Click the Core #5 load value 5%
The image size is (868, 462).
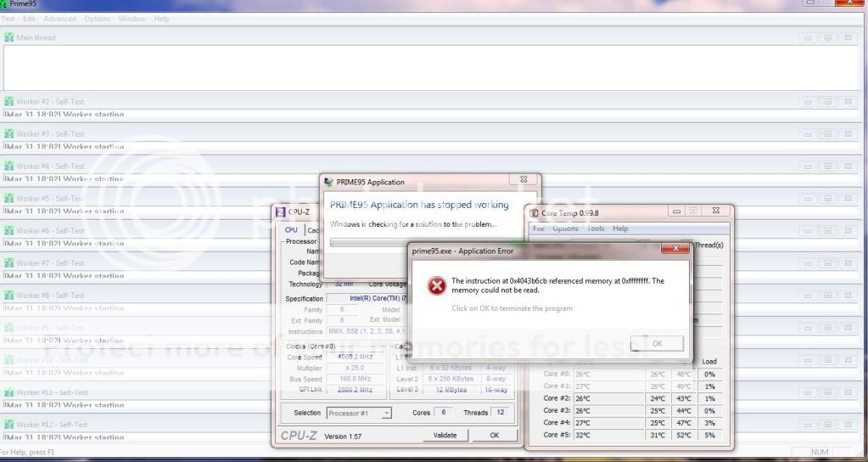click(709, 436)
